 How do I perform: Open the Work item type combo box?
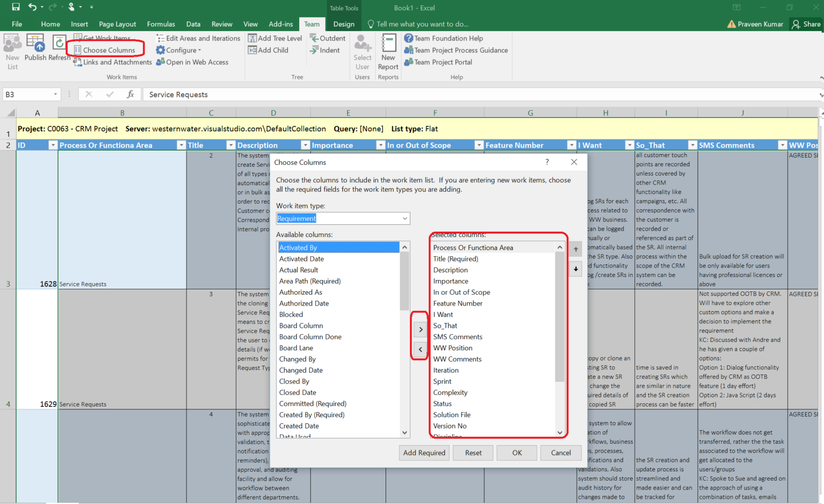pos(343,218)
